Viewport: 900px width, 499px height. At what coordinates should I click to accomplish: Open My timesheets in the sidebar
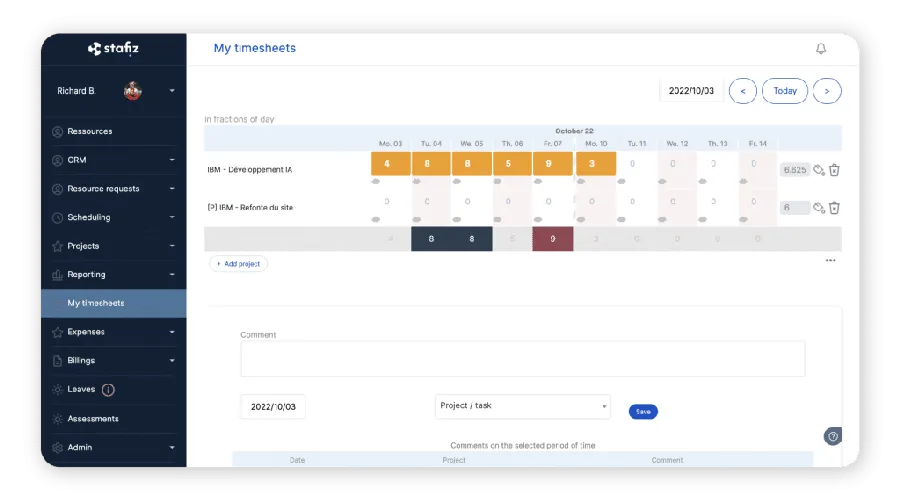point(96,303)
